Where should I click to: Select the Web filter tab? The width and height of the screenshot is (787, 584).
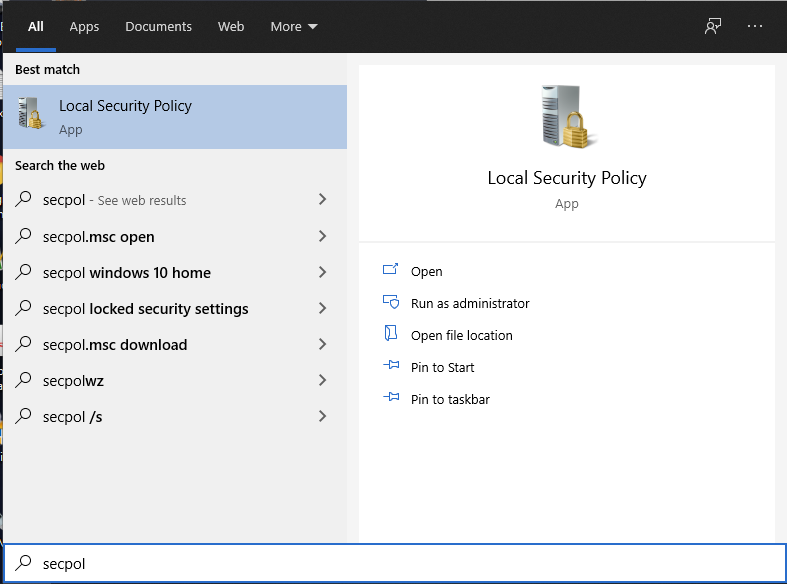coord(231,27)
